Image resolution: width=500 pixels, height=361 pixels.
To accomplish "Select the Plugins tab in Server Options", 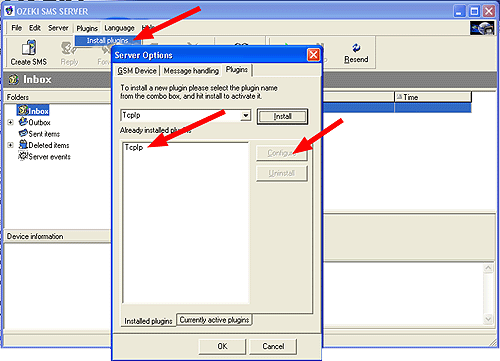I will (x=237, y=70).
